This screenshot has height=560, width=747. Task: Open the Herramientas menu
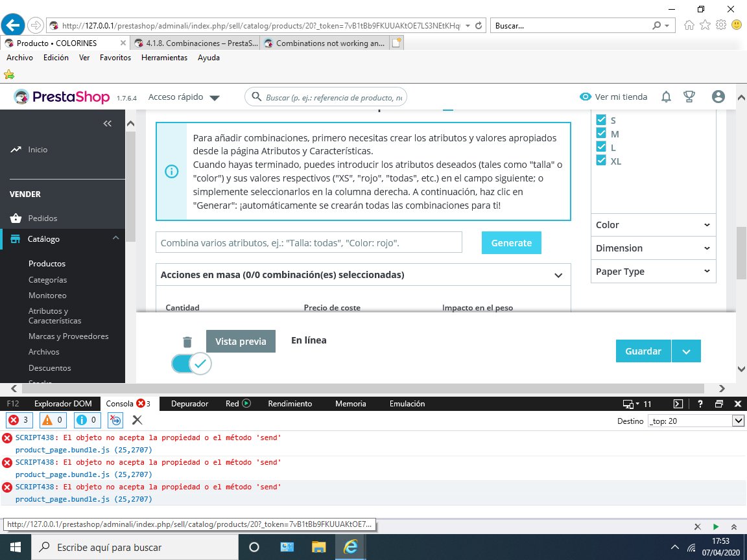[164, 58]
